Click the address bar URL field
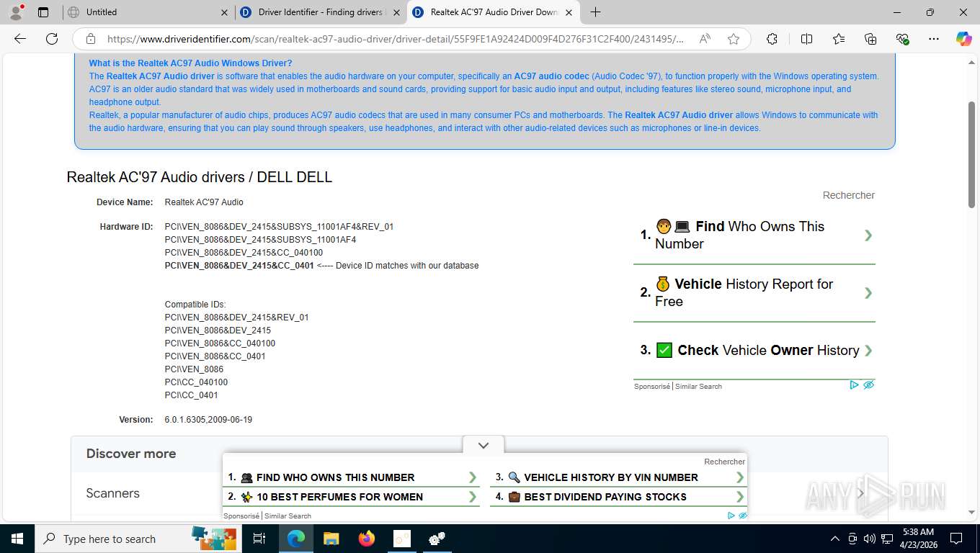 (396, 39)
